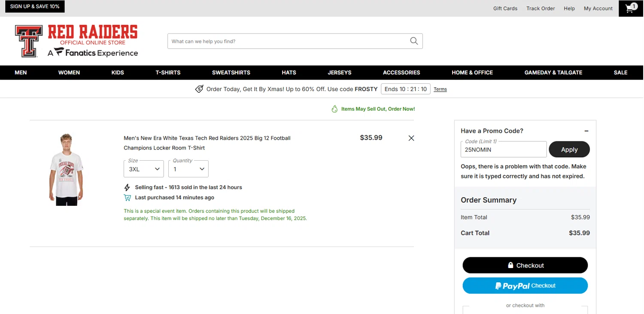This screenshot has height=314, width=644.
Task: Open the Track Order link
Action: click(541, 8)
